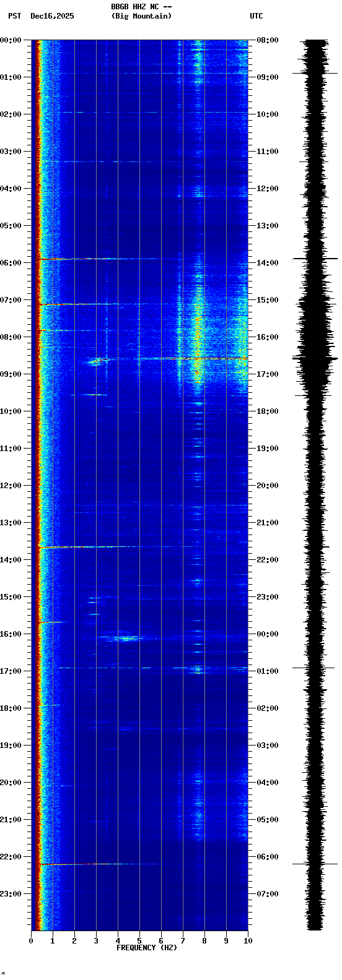
Task: Select the UTC axis '10:00' time label
Action: [x=268, y=114]
